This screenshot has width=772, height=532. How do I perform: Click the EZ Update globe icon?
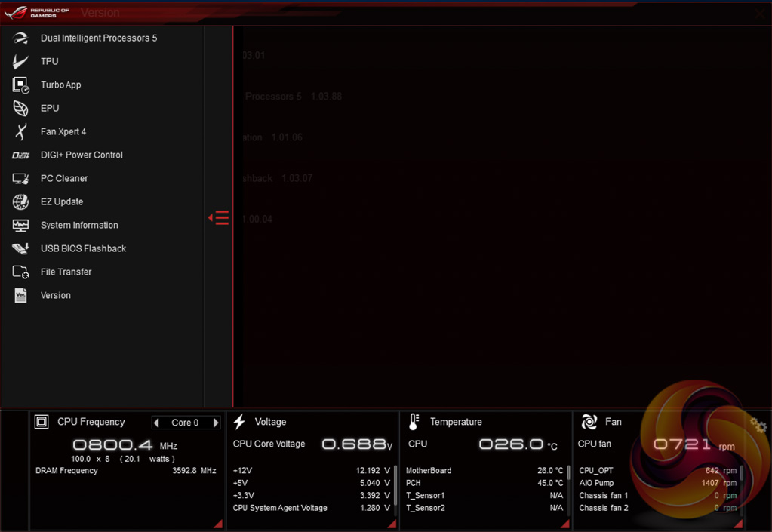[x=20, y=201]
